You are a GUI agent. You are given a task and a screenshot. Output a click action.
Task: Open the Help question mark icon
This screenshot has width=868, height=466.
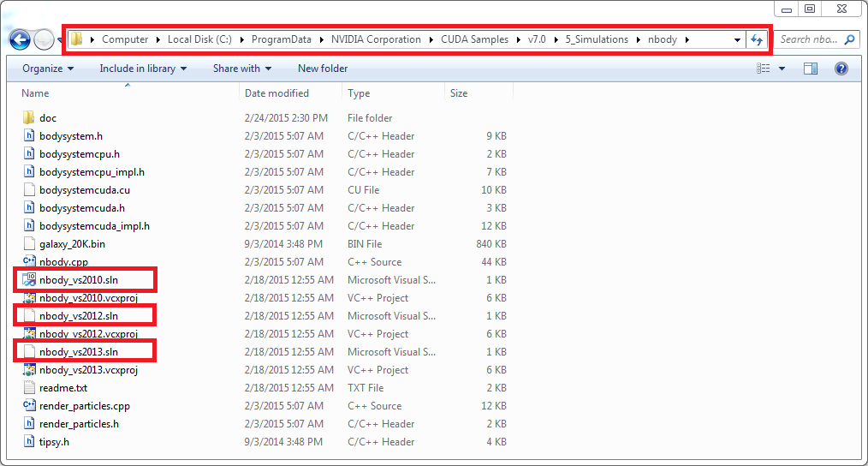click(841, 69)
